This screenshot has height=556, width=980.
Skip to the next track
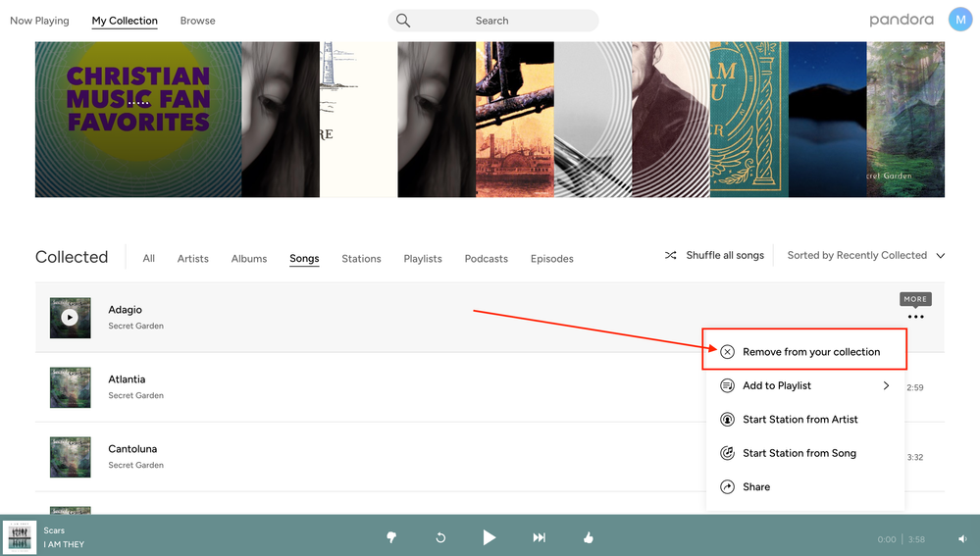[539, 537]
